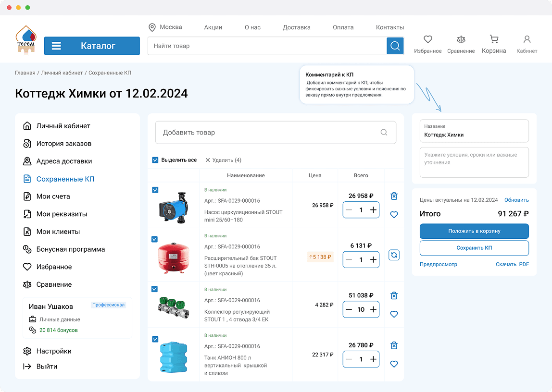
Task: Open the Каталог menu button
Action: click(x=92, y=46)
